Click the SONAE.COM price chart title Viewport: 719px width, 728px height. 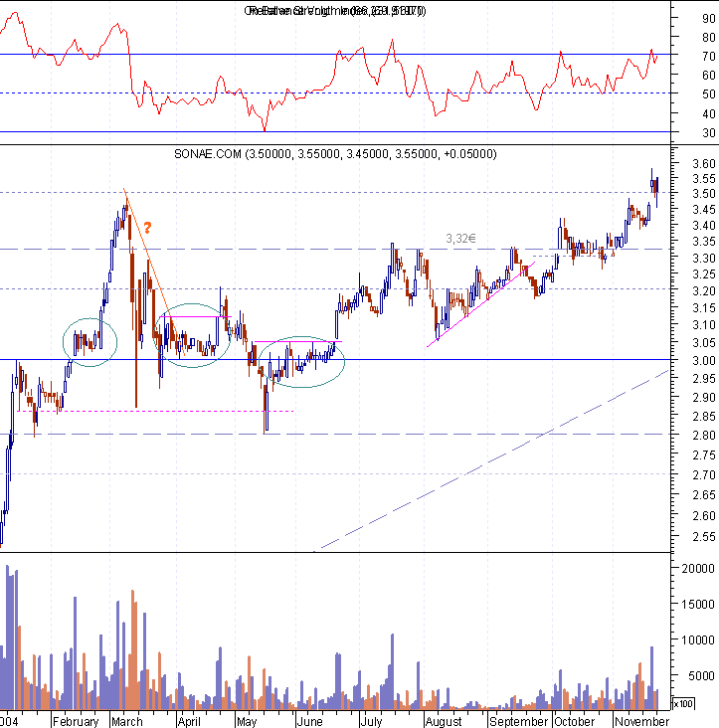(335, 154)
